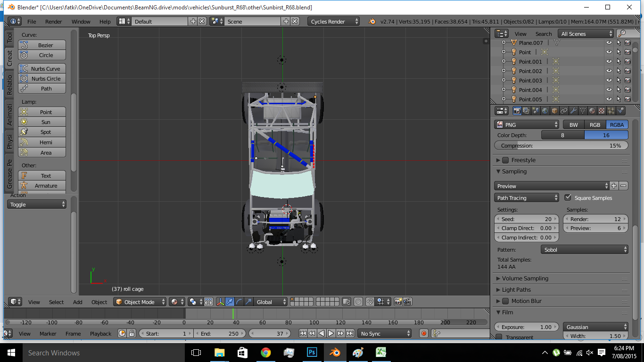
Task: Select the Particles properties tab icon
Action: (x=611, y=111)
